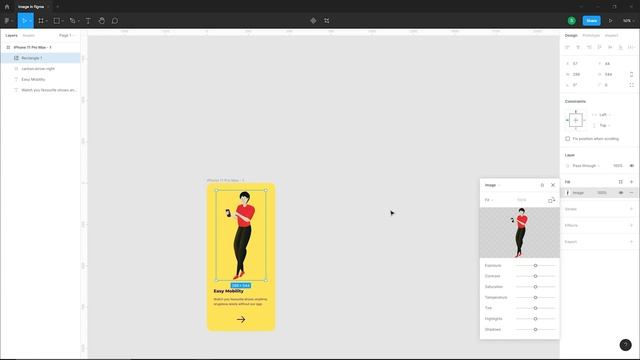The height and width of the screenshot is (360, 640).
Task: Open the zoom level dropdown
Action: 629,20
